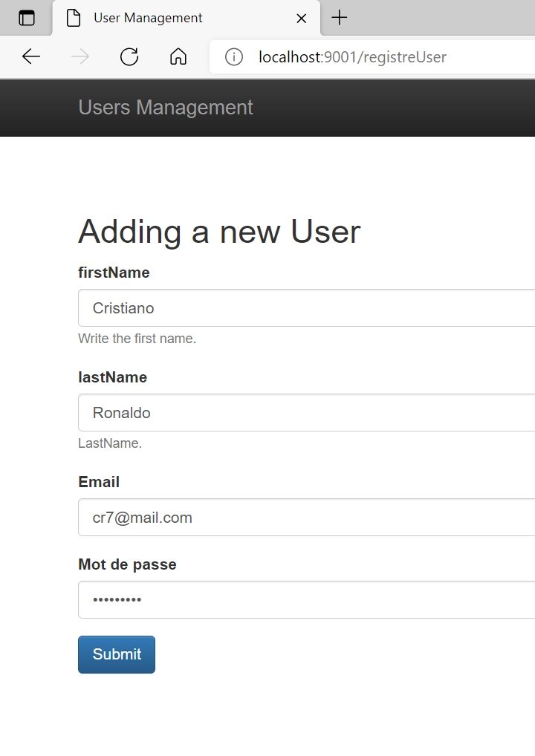Click the browser back navigation arrow
This screenshot has width=535, height=756.
pyautogui.click(x=30, y=56)
